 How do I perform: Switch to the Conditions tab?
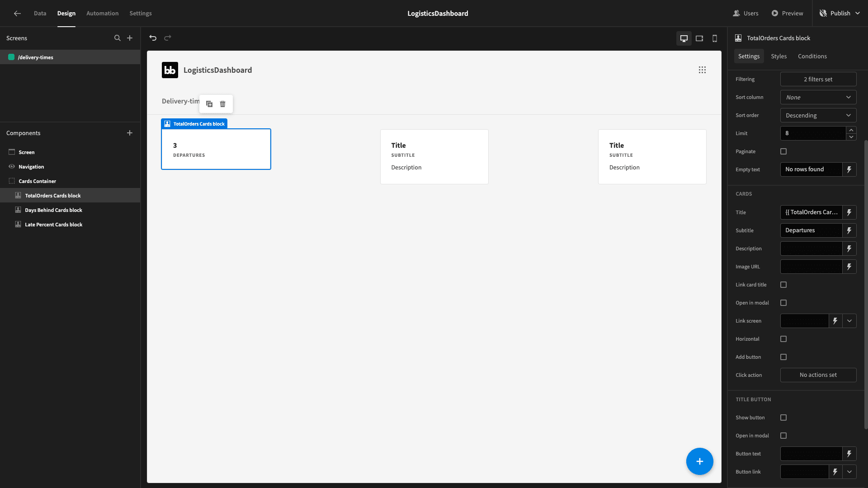tap(812, 56)
